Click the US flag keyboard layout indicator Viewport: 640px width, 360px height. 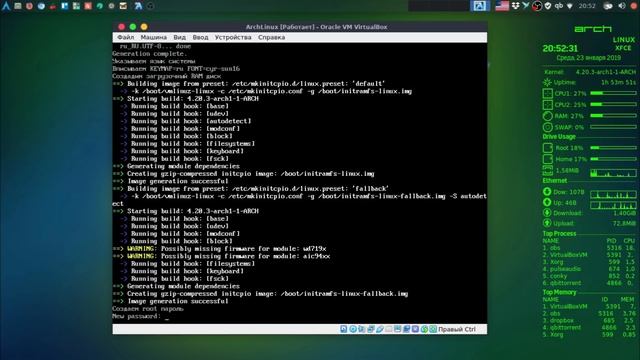(502, 6)
